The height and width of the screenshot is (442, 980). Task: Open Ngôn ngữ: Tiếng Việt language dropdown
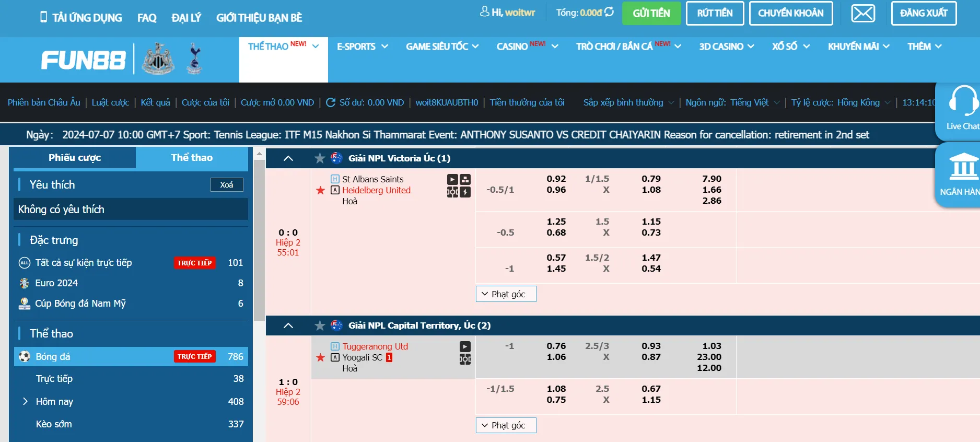click(732, 102)
